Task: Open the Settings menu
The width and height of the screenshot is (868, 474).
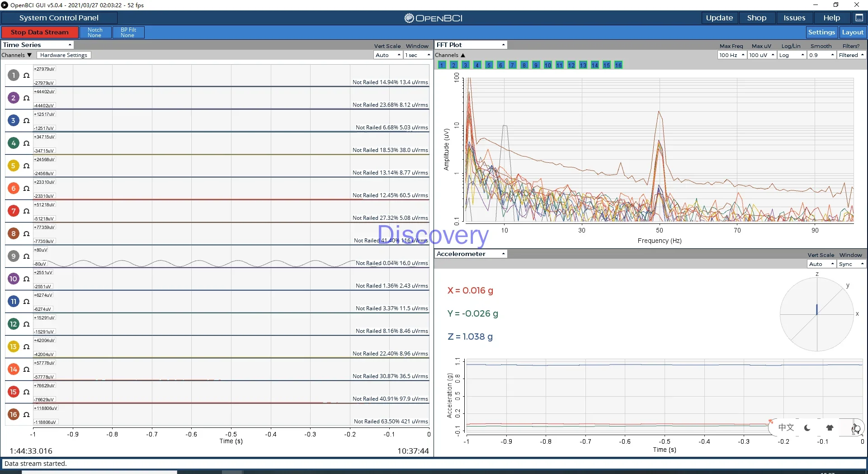Action: pyautogui.click(x=821, y=32)
